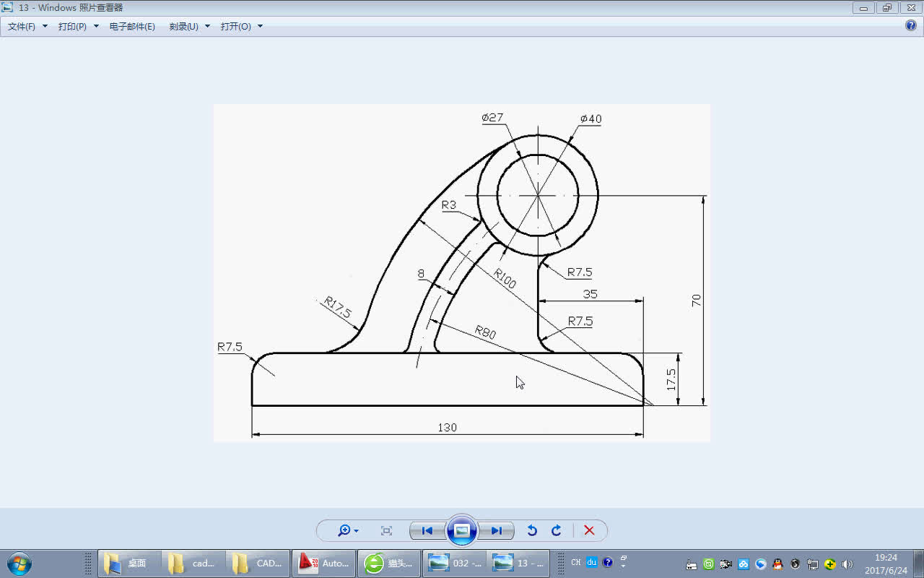The image size is (924, 578).
Task: Open the 刻录(U) menu
Action: [x=183, y=26]
